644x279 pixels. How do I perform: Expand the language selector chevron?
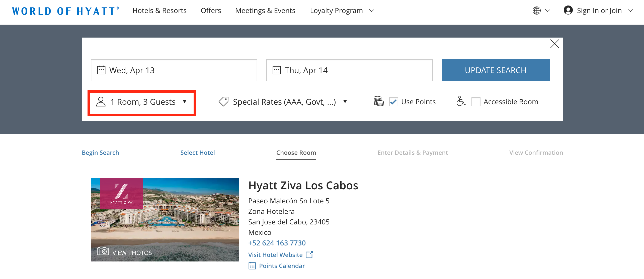548,11
